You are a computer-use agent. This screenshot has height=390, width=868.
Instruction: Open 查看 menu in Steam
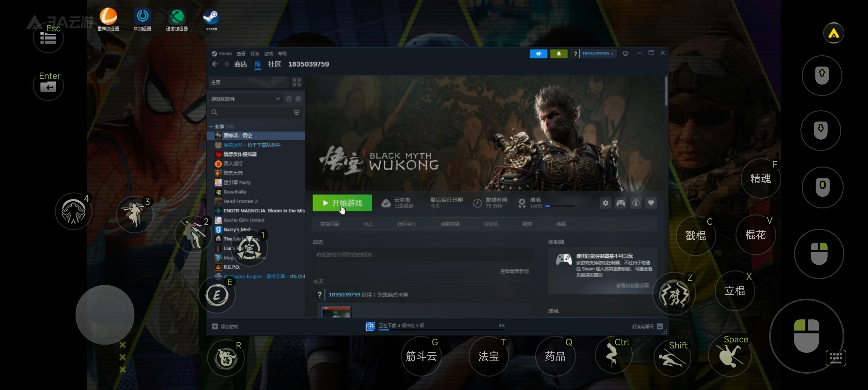[241, 53]
